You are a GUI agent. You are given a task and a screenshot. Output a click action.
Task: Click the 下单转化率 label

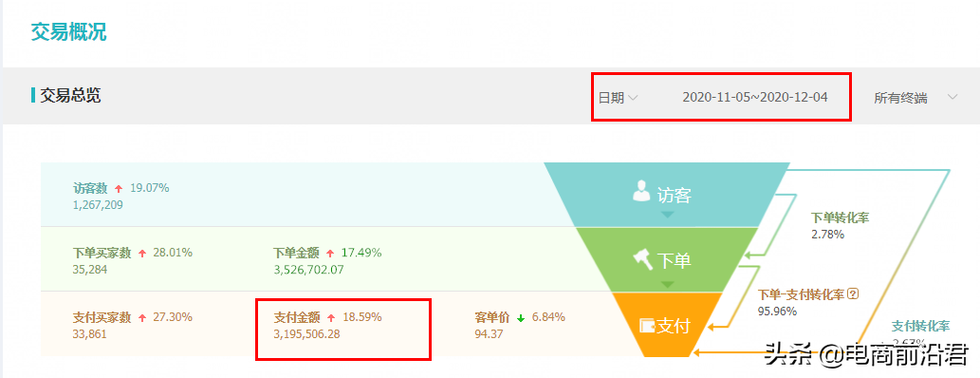(x=840, y=217)
